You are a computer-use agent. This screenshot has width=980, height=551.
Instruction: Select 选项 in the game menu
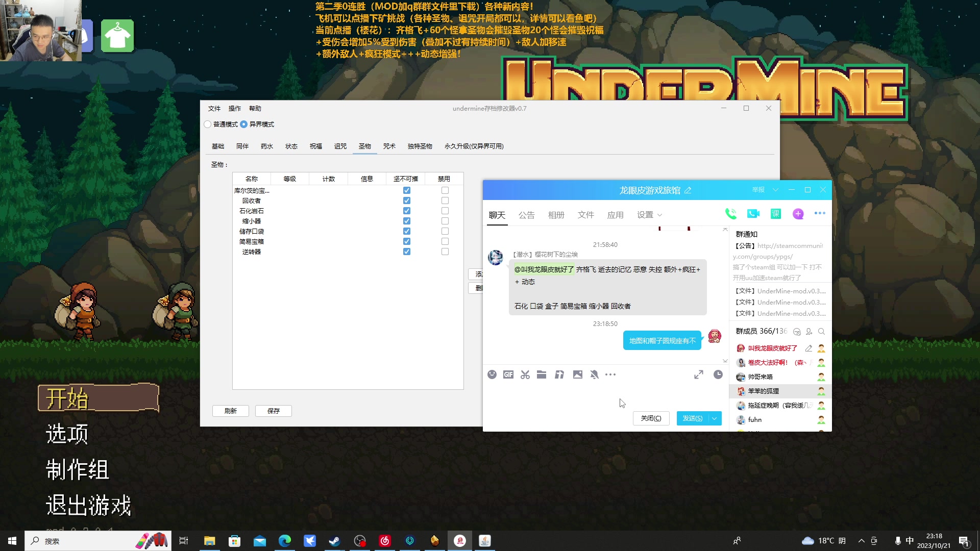[x=67, y=434]
